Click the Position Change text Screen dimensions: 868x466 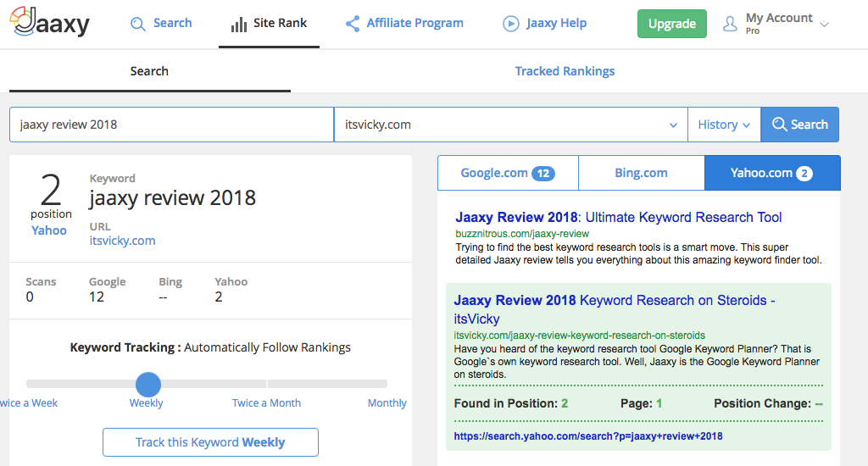tap(768, 403)
